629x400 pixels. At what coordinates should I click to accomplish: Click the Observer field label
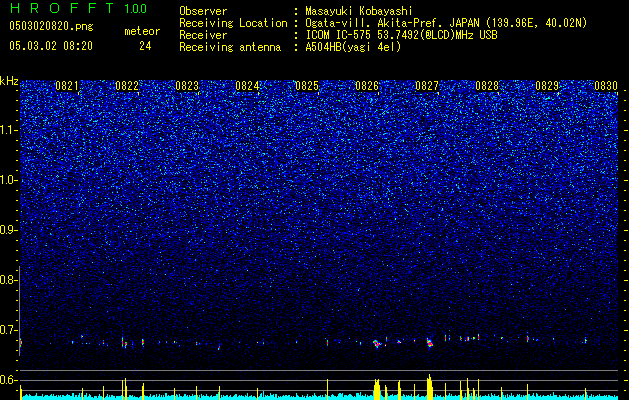(x=203, y=11)
